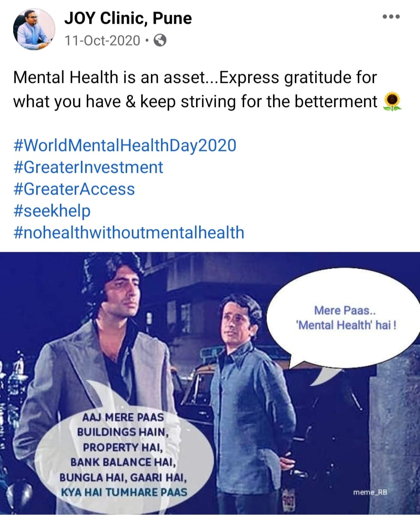Screen dimensions: 420x518
Task: Click the JOY Clinic profile picture
Action: 34,30
